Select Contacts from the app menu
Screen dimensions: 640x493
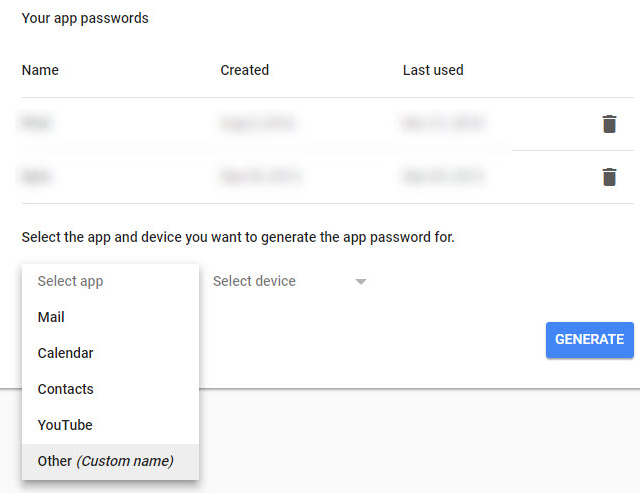65,389
